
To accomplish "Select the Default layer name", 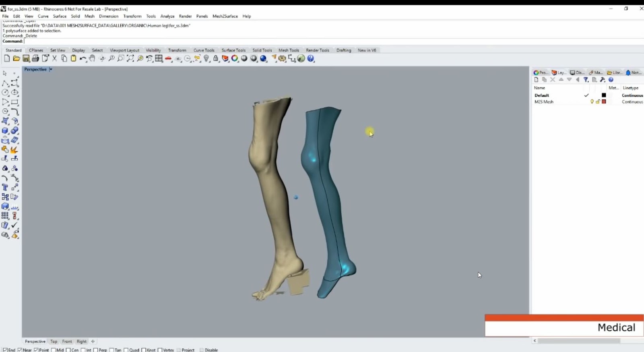I will (542, 95).
